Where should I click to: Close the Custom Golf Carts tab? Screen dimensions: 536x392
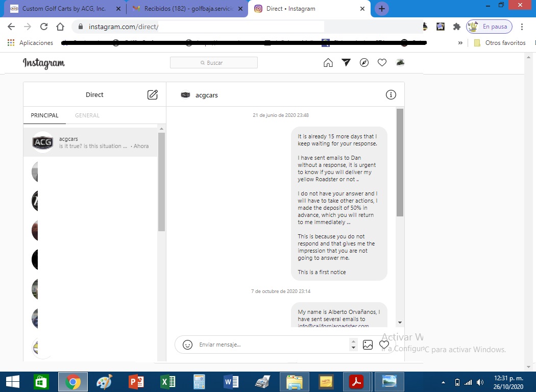point(118,9)
